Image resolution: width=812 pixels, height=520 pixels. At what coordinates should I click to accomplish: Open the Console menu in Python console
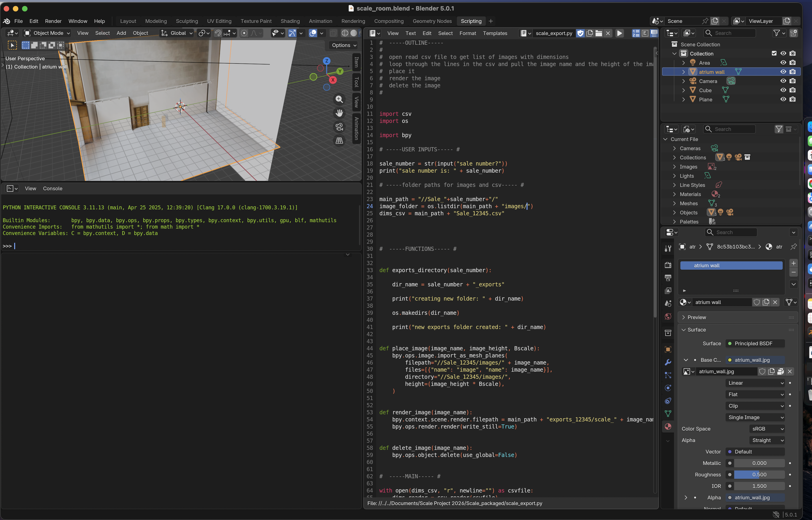point(52,188)
